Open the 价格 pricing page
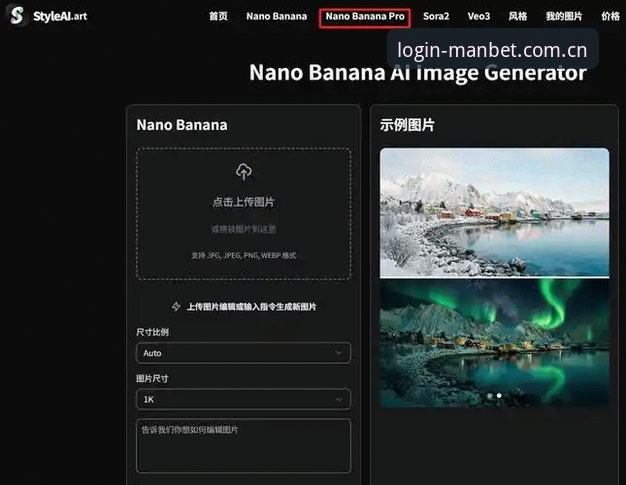626x485 pixels. 610,16
